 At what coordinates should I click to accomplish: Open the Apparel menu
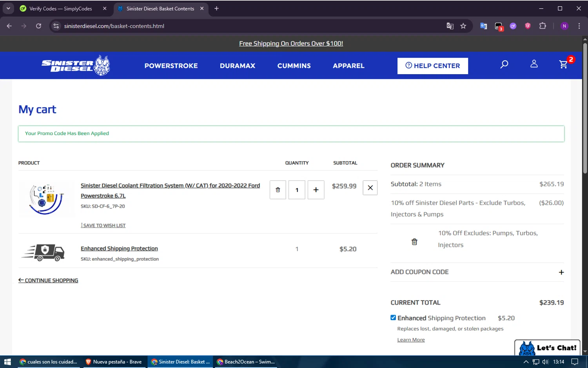pos(348,66)
